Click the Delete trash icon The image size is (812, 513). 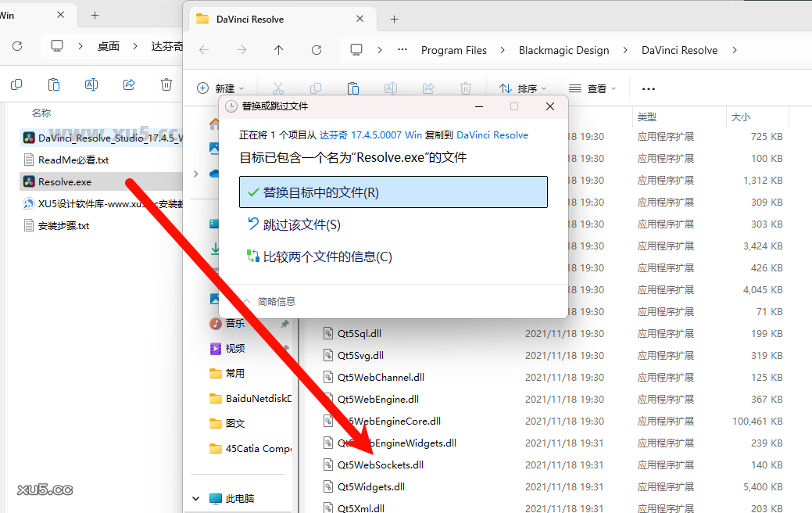(x=166, y=84)
